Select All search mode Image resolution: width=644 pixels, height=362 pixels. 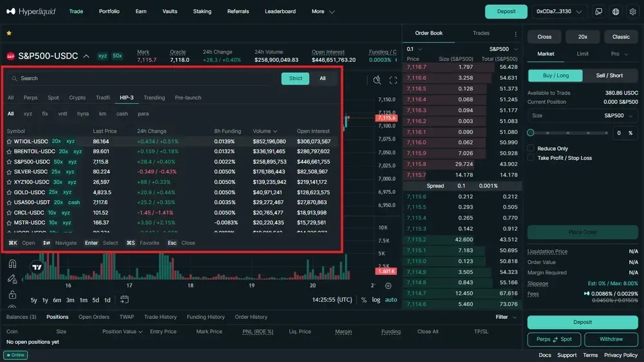pyautogui.click(x=323, y=79)
